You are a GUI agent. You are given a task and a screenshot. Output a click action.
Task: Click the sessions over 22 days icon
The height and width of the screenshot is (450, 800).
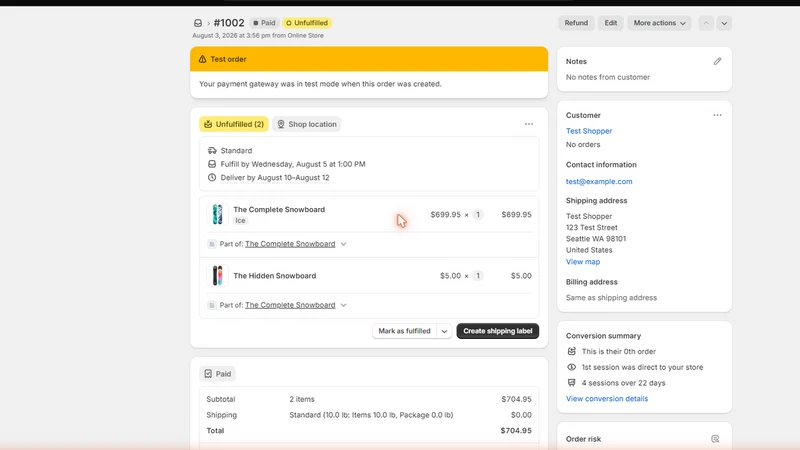click(x=571, y=383)
